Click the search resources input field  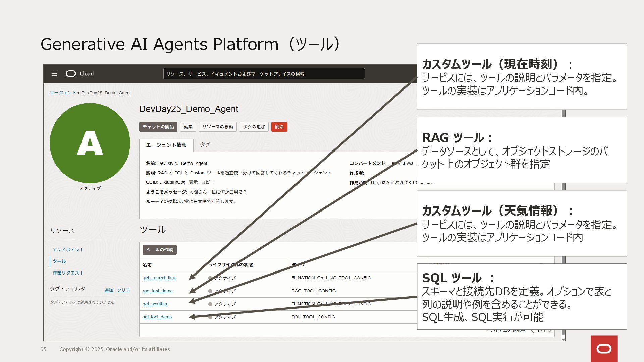(264, 74)
